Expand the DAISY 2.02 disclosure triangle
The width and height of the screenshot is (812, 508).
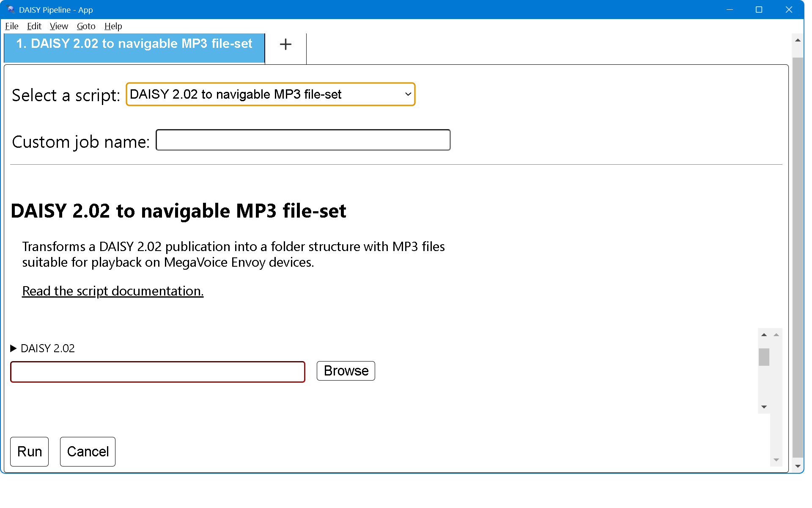pos(13,348)
